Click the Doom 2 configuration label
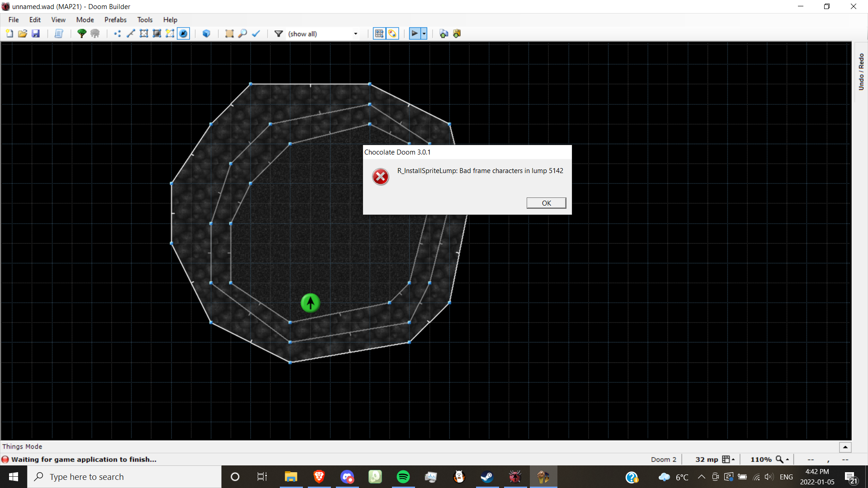Image resolution: width=868 pixels, height=488 pixels. point(663,459)
